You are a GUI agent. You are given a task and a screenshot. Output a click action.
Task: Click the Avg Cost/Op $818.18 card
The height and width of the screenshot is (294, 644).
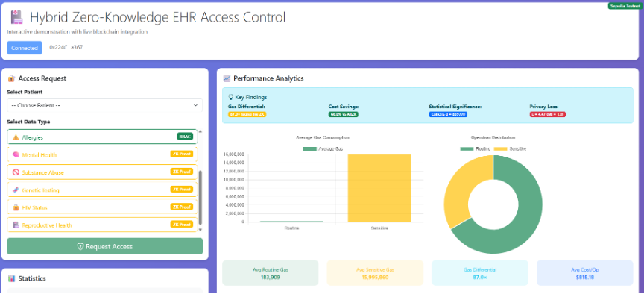click(x=585, y=272)
